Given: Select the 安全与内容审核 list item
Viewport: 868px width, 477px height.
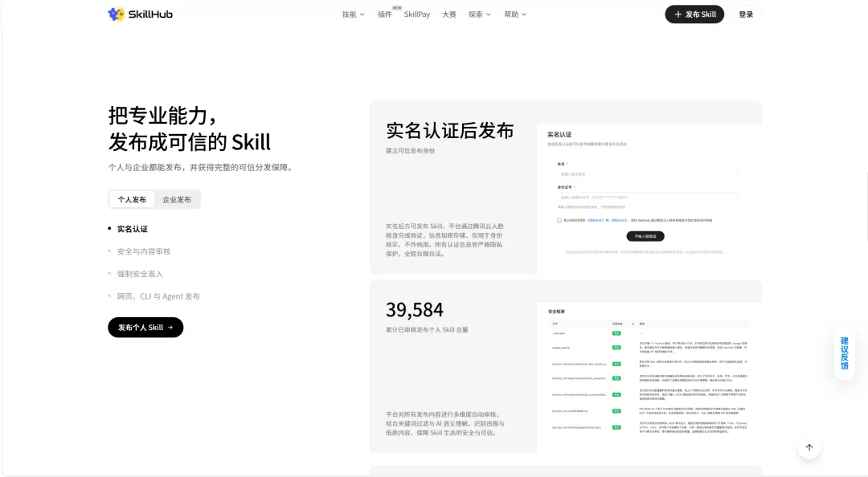Looking at the screenshot, I should pos(143,251).
